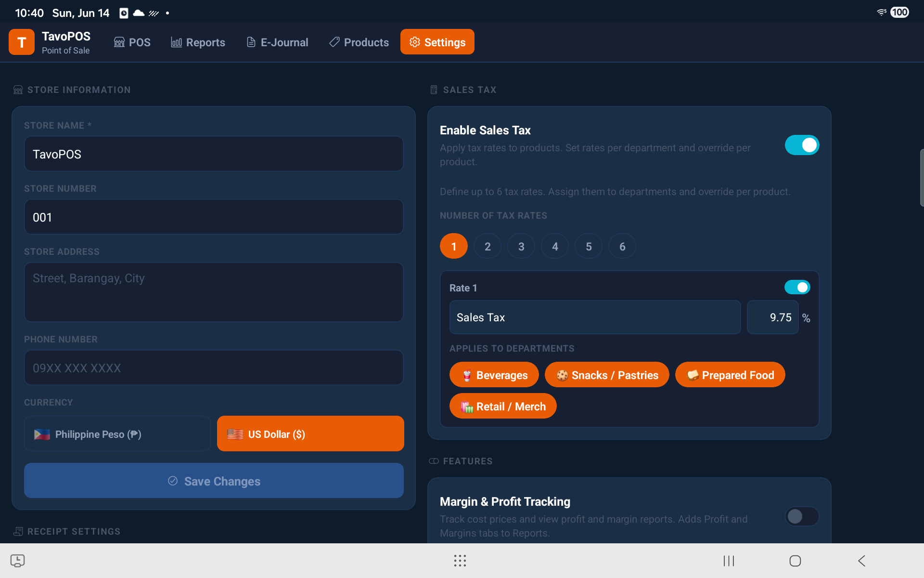Click the orange TavoPOS logo icon
Screen dimensions: 924x578
point(22,42)
